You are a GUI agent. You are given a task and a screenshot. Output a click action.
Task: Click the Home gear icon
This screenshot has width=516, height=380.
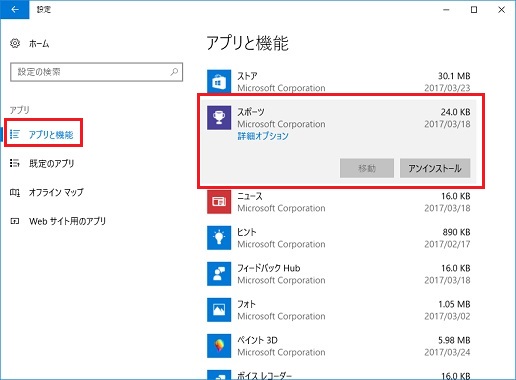click(x=15, y=43)
